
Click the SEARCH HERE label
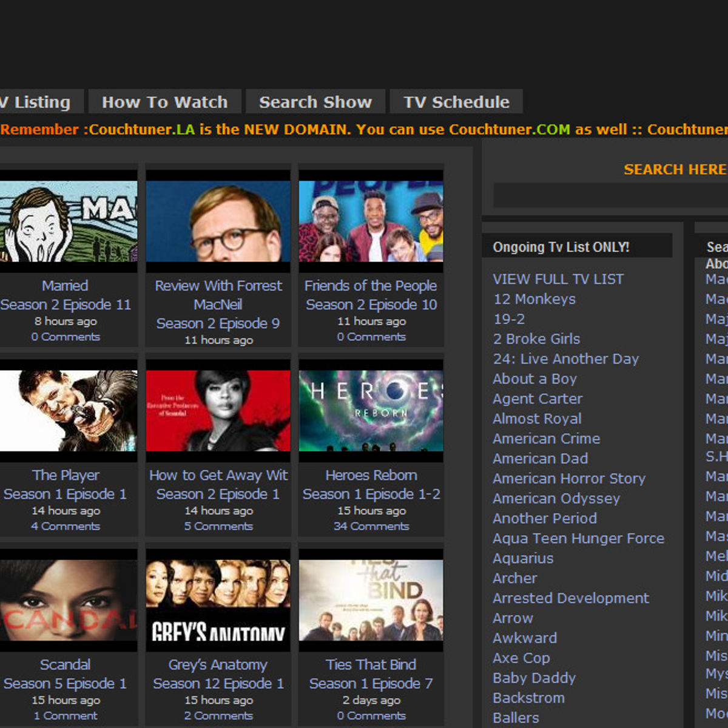coord(675,169)
